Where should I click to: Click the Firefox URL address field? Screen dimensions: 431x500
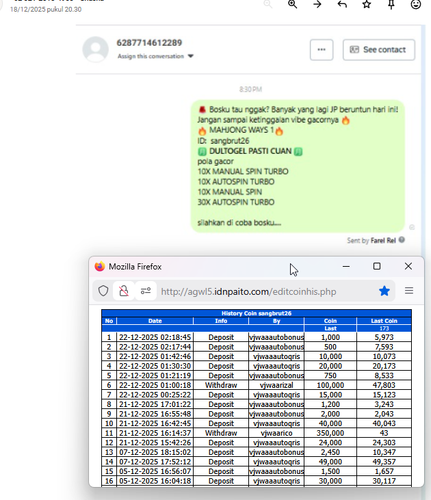tap(248, 292)
